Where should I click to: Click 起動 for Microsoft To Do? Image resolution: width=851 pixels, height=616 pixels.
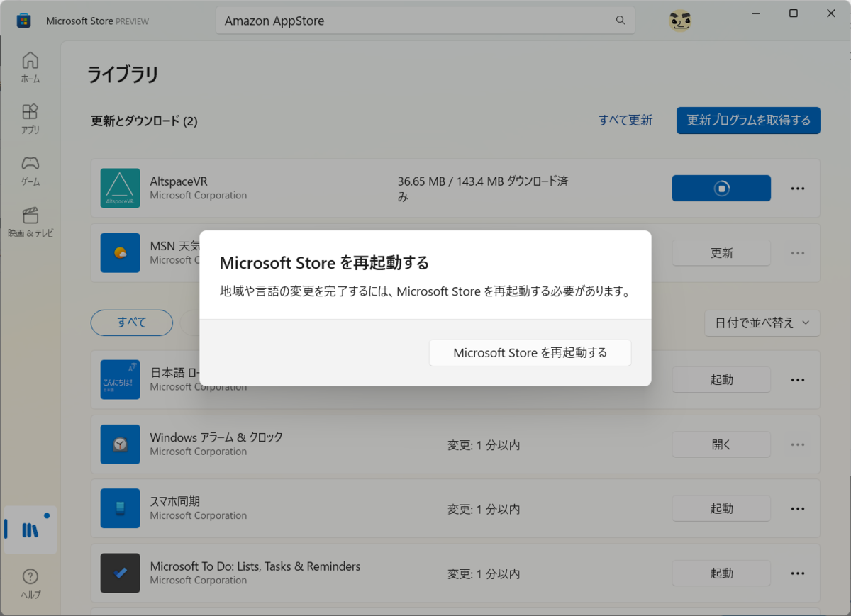pos(721,573)
